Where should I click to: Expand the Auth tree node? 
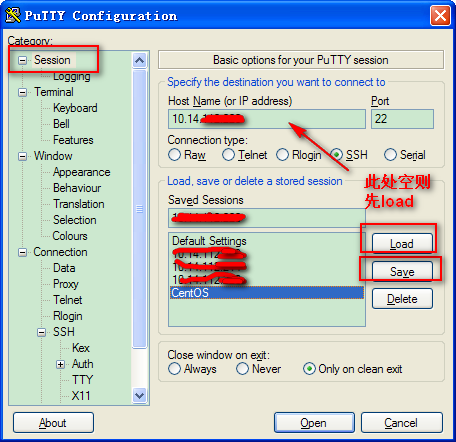(60, 364)
